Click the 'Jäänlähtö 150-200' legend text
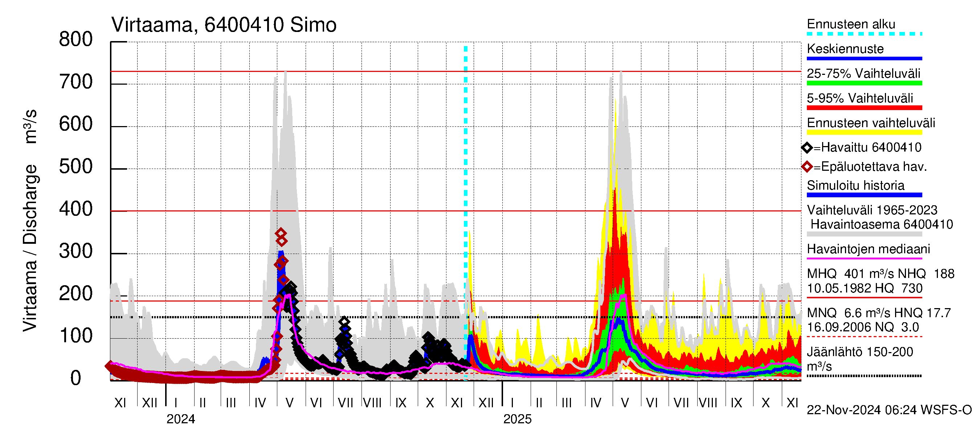Image resolution: width=980 pixels, height=436 pixels. click(859, 352)
